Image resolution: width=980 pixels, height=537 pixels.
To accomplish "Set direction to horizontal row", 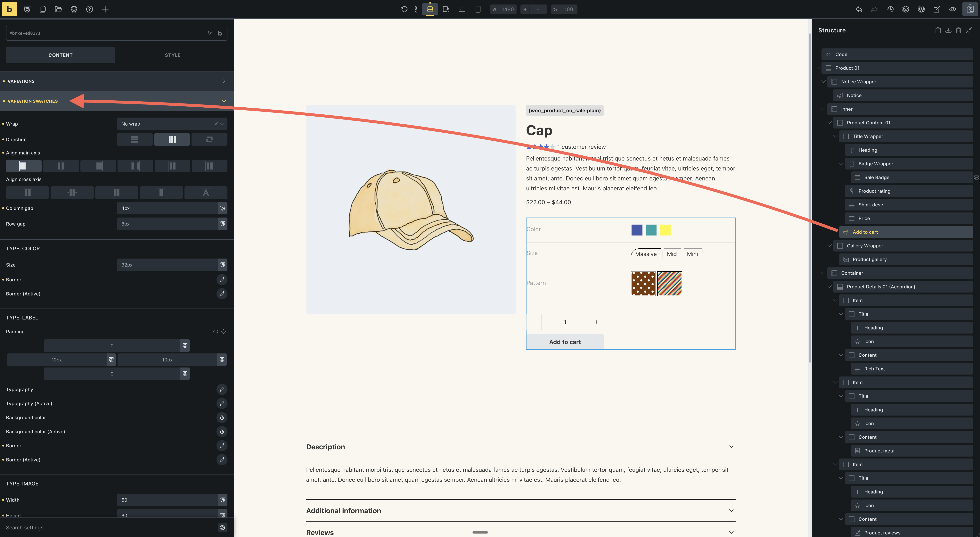I will [172, 140].
